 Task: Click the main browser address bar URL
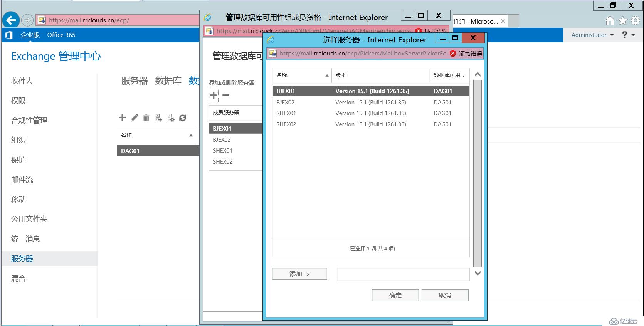click(89, 20)
